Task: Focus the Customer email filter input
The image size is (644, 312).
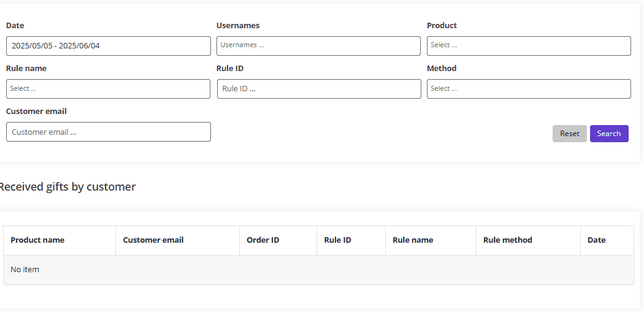Action: [x=108, y=132]
